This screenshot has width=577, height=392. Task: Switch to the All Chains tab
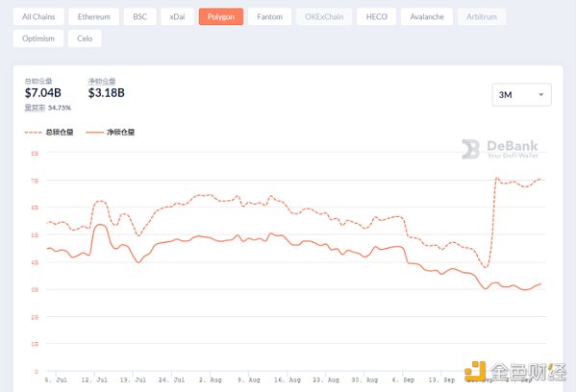[x=39, y=16]
